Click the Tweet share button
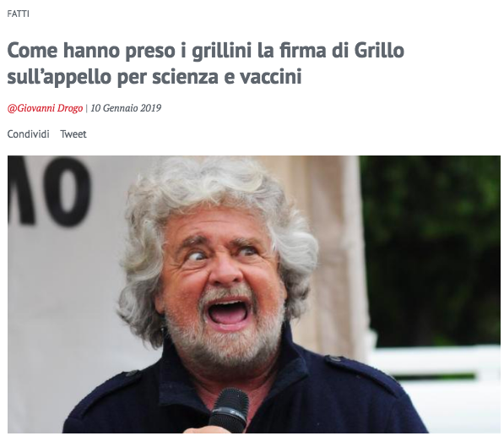Screen dimensions: 504x436 pos(73,134)
